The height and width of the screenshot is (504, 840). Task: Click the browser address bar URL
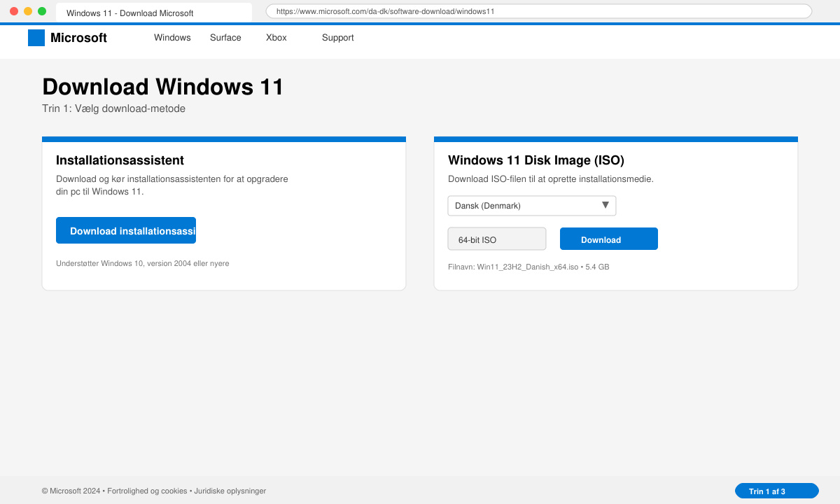[x=539, y=11]
